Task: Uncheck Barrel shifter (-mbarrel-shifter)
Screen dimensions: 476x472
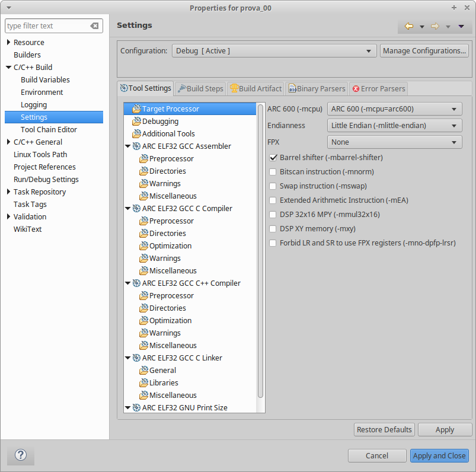Action: pyautogui.click(x=273, y=158)
